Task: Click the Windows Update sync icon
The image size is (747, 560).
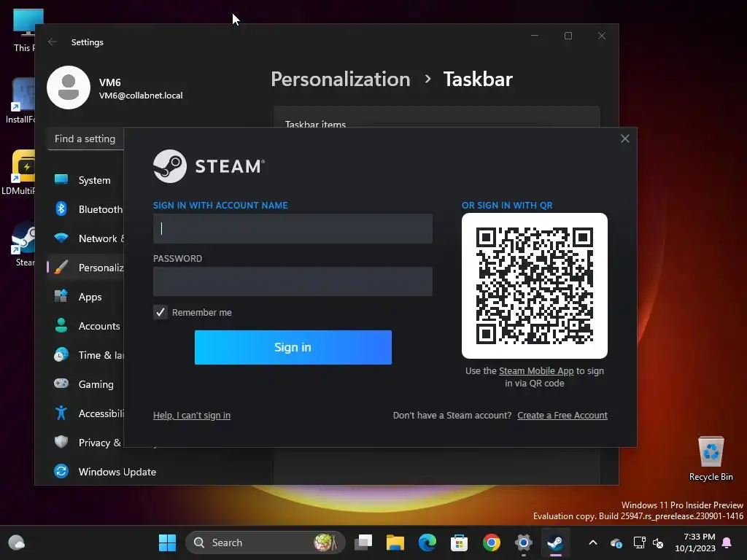Action: (61, 471)
